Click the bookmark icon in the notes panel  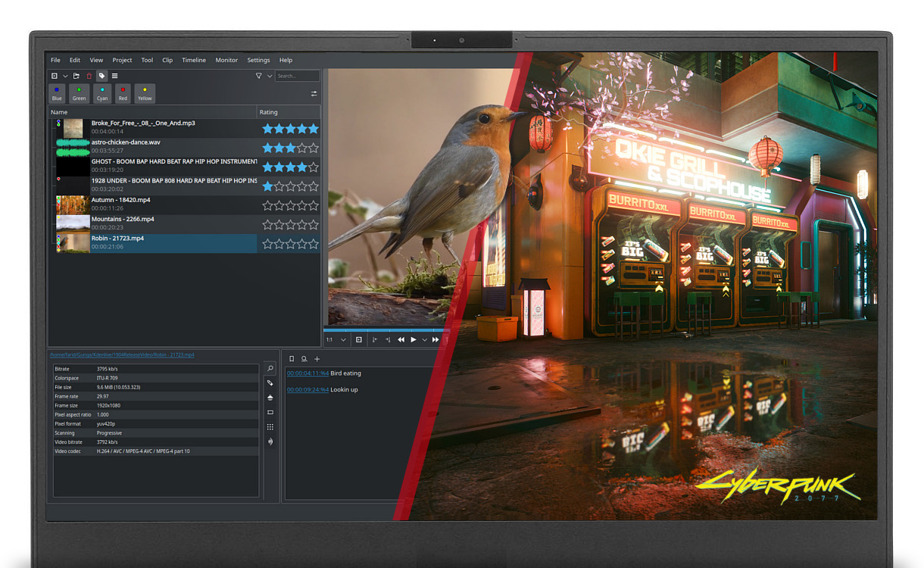292,359
